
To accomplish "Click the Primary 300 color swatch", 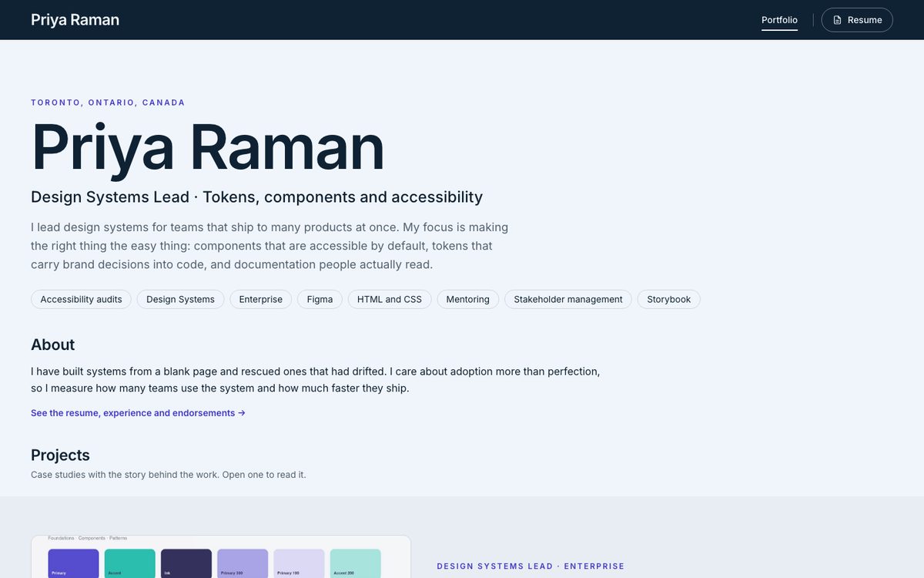I will click(x=243, y=563).
